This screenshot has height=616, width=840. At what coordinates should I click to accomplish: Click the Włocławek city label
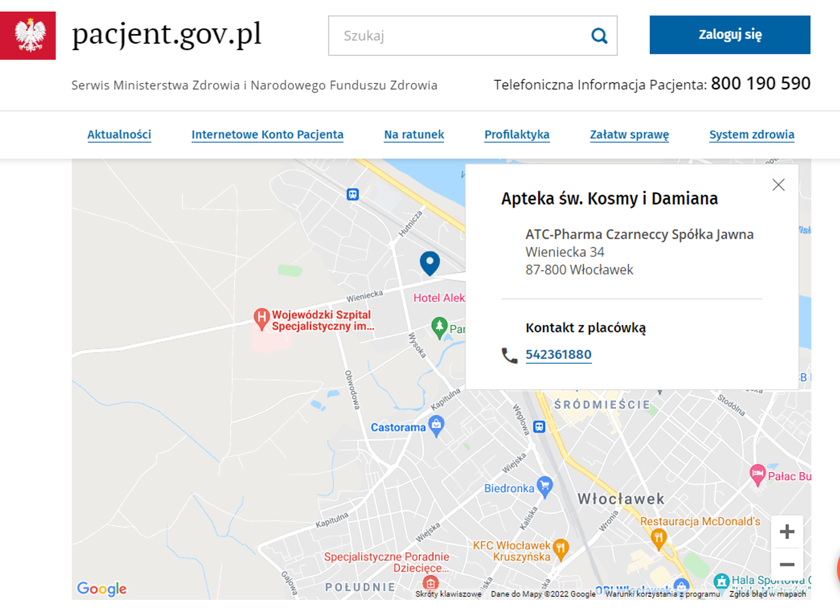click(x=621, y=499)
